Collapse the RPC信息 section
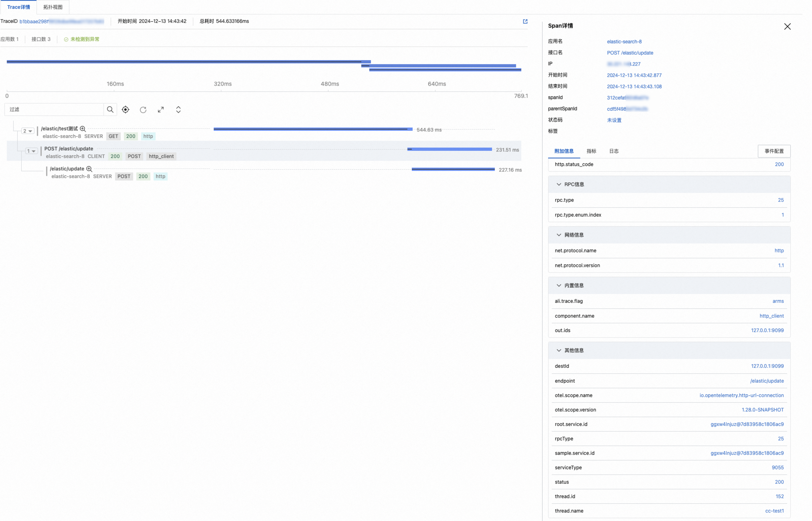This screenshot has width=812, height=521. pyautogui.click(x=559, y=184)
